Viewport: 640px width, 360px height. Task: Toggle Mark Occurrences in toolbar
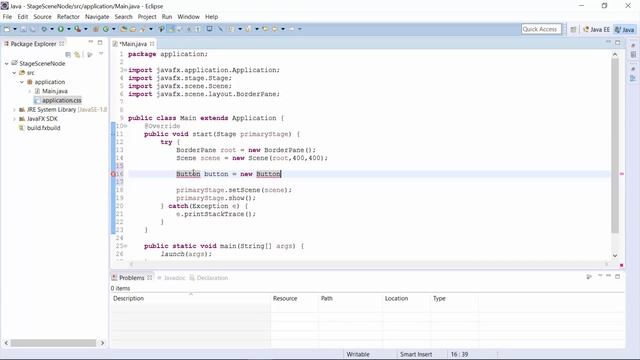[x=171, y=29]
